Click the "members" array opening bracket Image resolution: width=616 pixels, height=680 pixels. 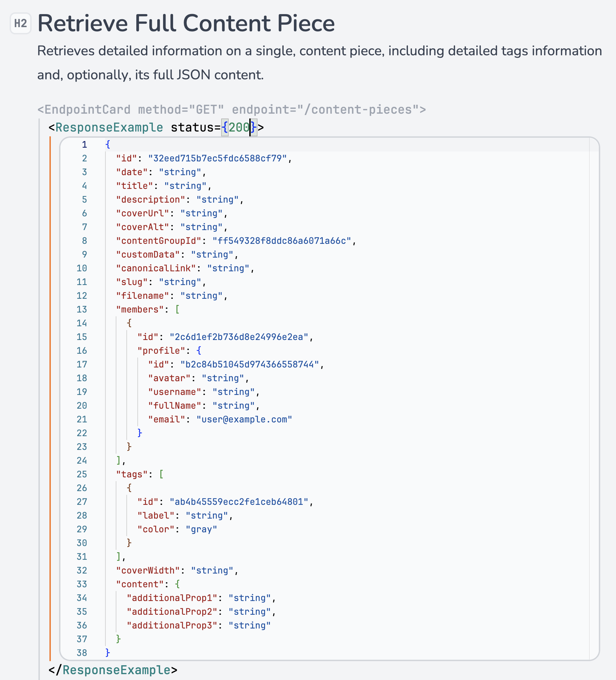178,309
